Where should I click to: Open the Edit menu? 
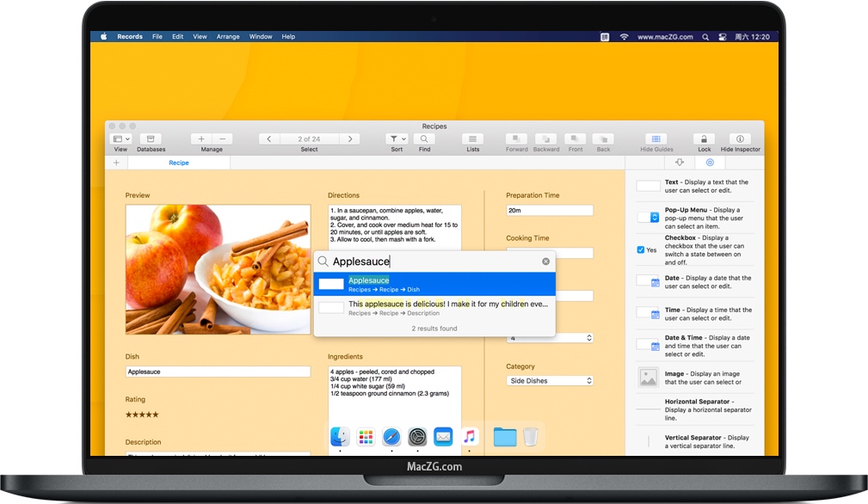point(177,37)
